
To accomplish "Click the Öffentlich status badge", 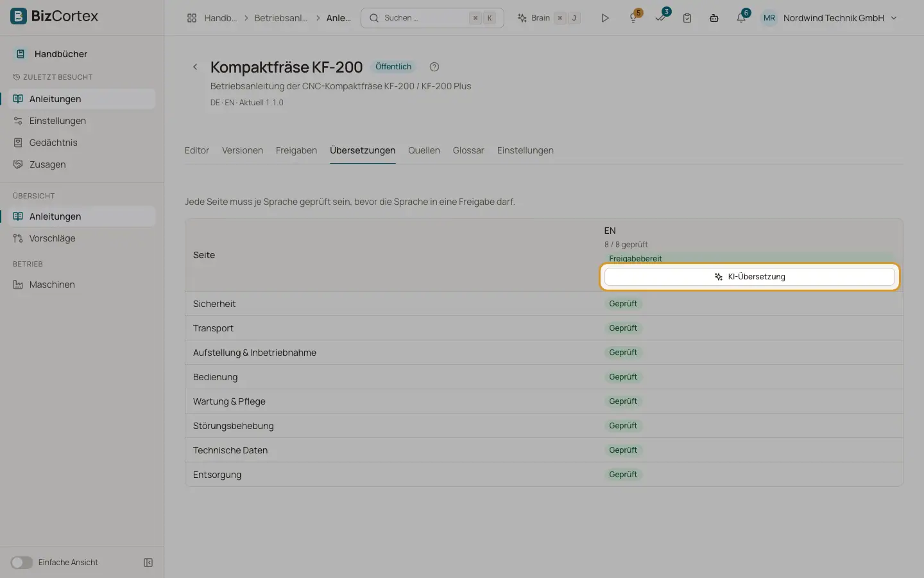I will click(393, 67).
